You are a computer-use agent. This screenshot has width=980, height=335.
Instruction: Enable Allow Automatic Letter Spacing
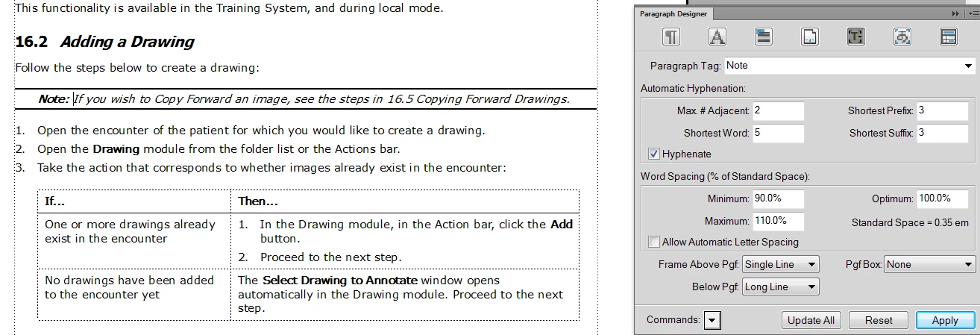coord(654,242)
